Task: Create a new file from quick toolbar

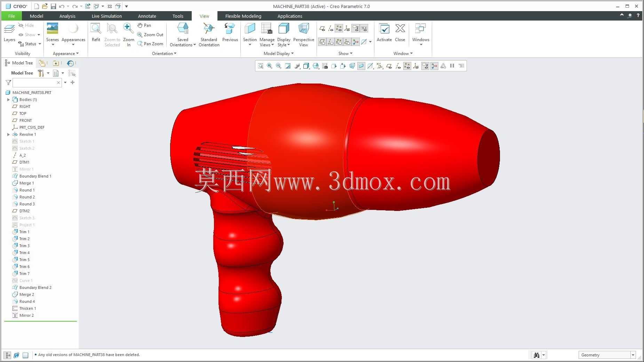Action: coord(37,6)
